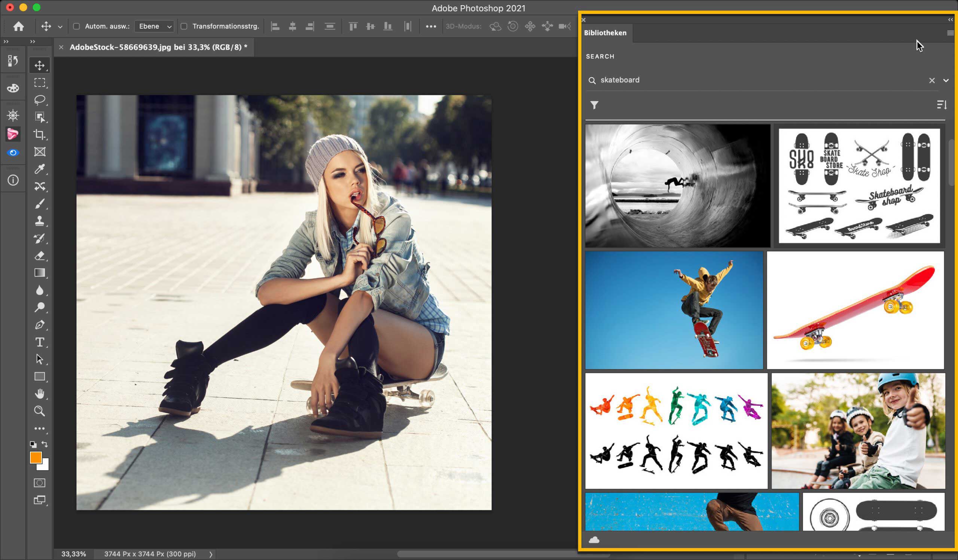The width and height of the screenshot is (958, 560).
Task: Open the Ebene dropdown
Action: pos(154,26)
